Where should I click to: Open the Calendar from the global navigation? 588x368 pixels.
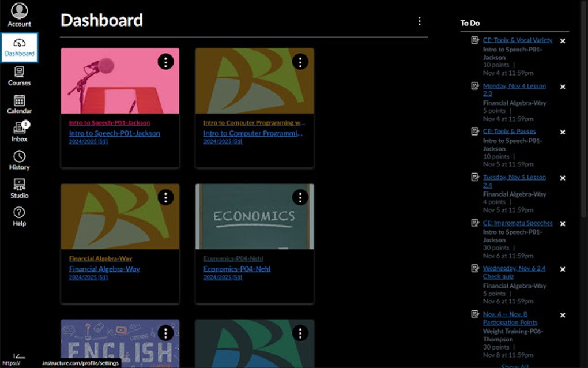click(19, 104)
